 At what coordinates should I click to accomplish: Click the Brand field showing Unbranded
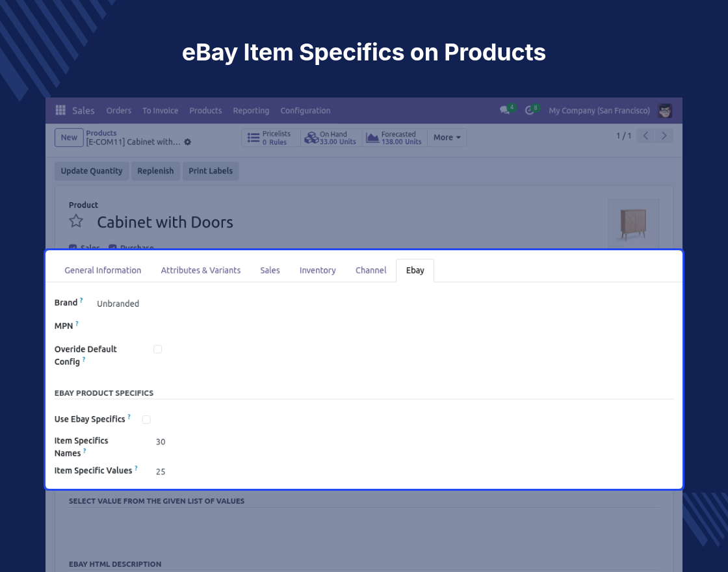click(x=118, y=304)
